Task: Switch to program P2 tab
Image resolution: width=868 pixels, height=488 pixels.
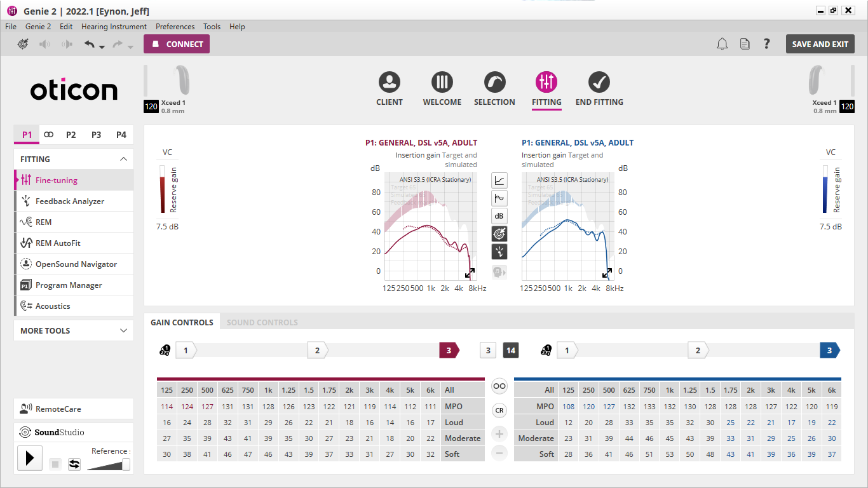Action: [71, 135]
